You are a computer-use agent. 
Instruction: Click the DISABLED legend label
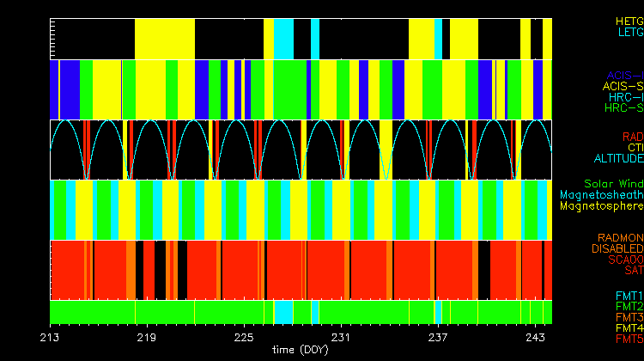pos(617,248)
